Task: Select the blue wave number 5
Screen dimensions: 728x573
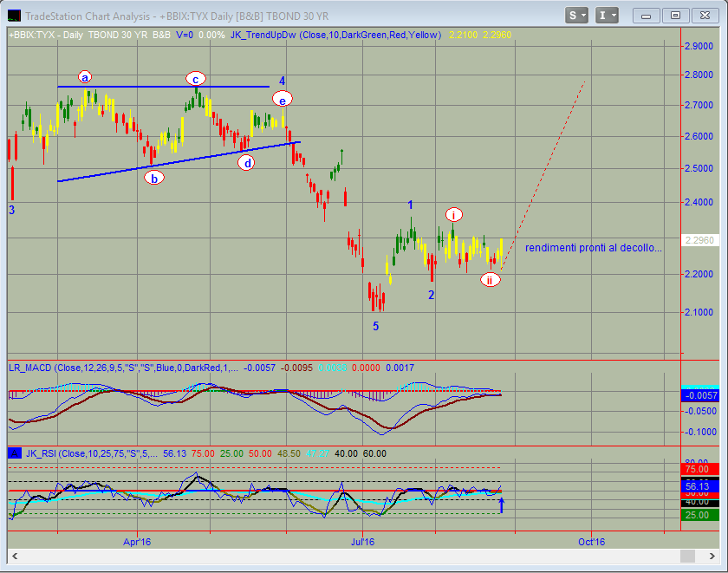Action: pyautogui.click(x=375, y=327)
